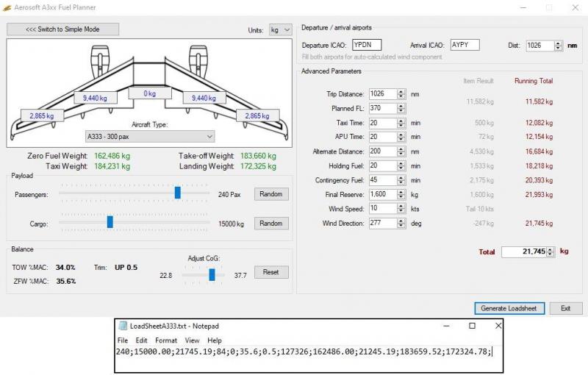Click the Exit button

coord(566,308)
